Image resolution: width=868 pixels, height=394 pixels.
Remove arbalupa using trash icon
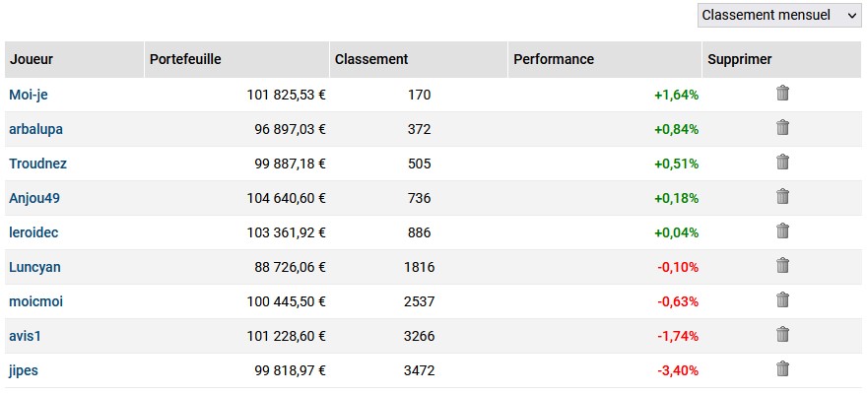782,127
